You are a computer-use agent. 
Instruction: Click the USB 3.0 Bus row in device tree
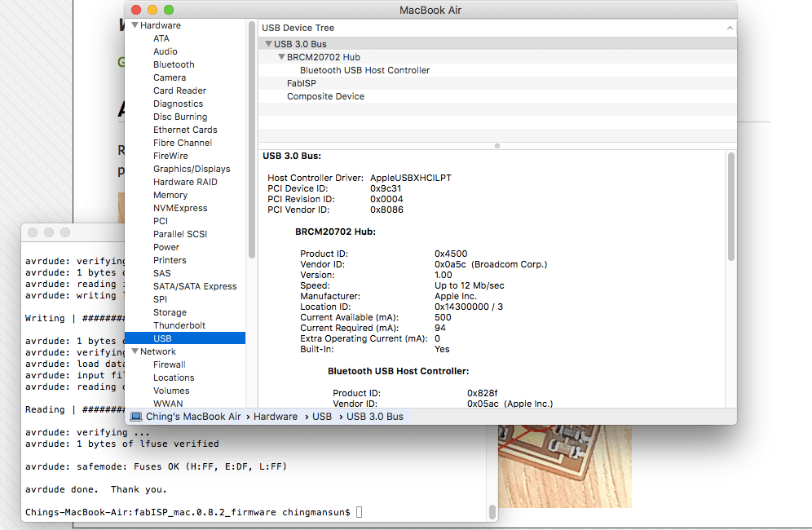pyautogui.click(x=497, y=44)
